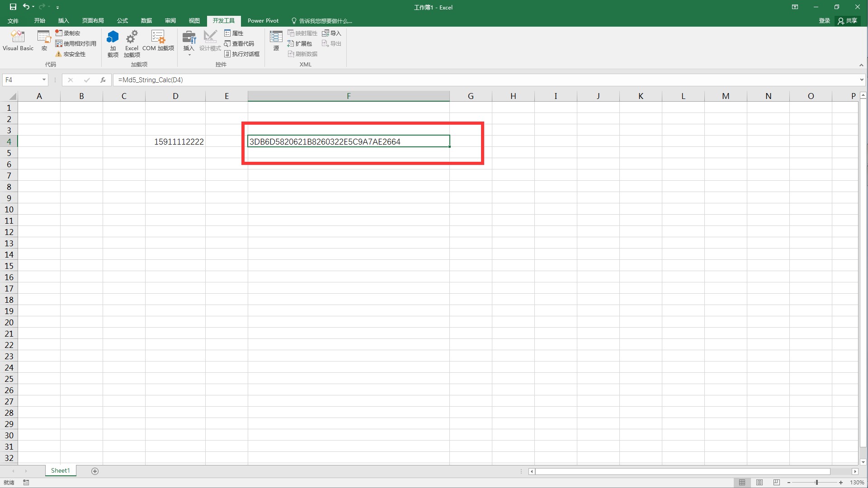The height and width of the screenshot is (488, 868).
Task: Collapse the ribbon with the chevron arrow
Action: [x=861, y=65]
